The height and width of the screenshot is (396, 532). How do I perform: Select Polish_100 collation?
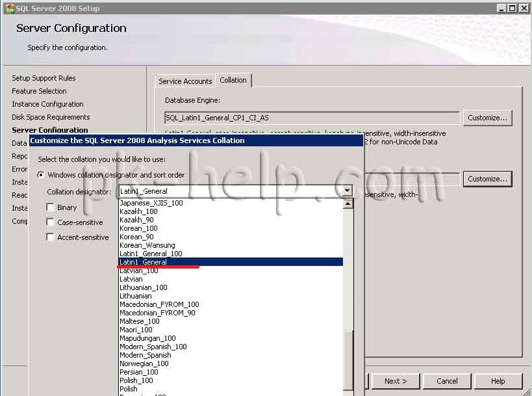[x=231, y=380]
